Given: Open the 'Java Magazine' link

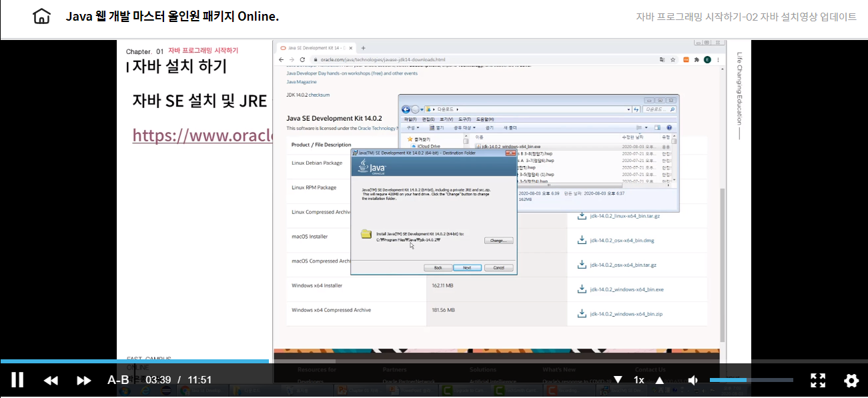Looking at the screenshot, I should coord(302,82).
